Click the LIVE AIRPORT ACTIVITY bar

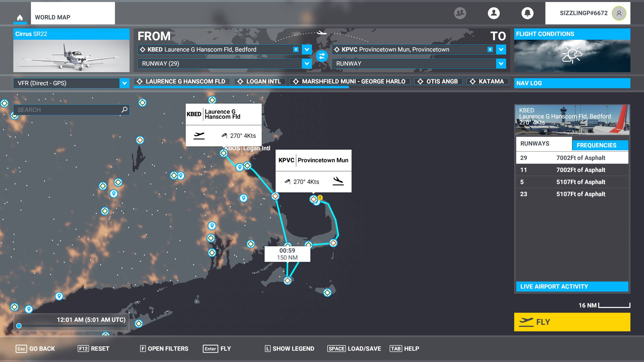pyautogui.click(x=572, y=287)
